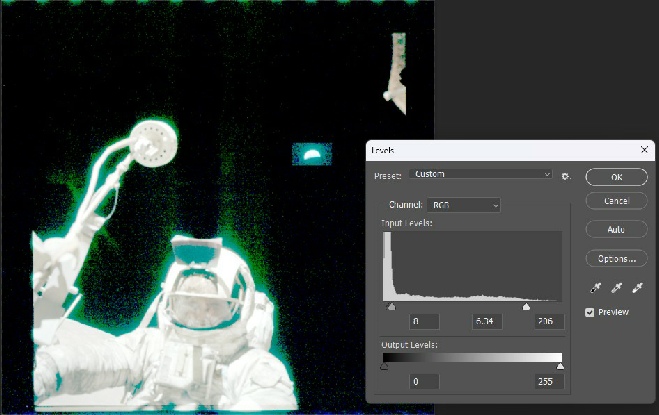Click the white input levels slider handle
The image size is (659, 415).
point(527,307)
